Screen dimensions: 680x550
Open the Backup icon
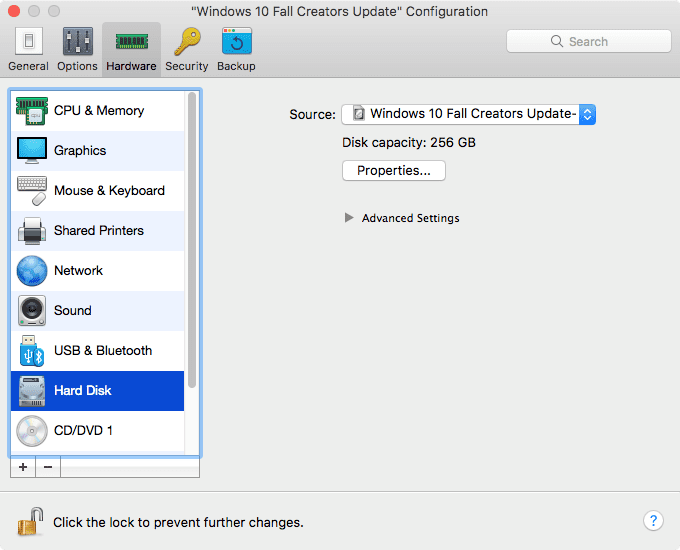[237, 41]
